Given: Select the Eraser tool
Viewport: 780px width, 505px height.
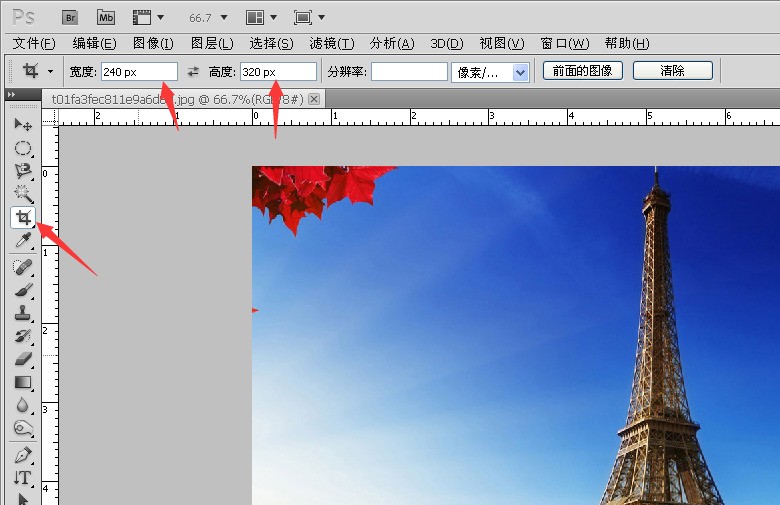Looking at the screenshot, I should 23,359.
